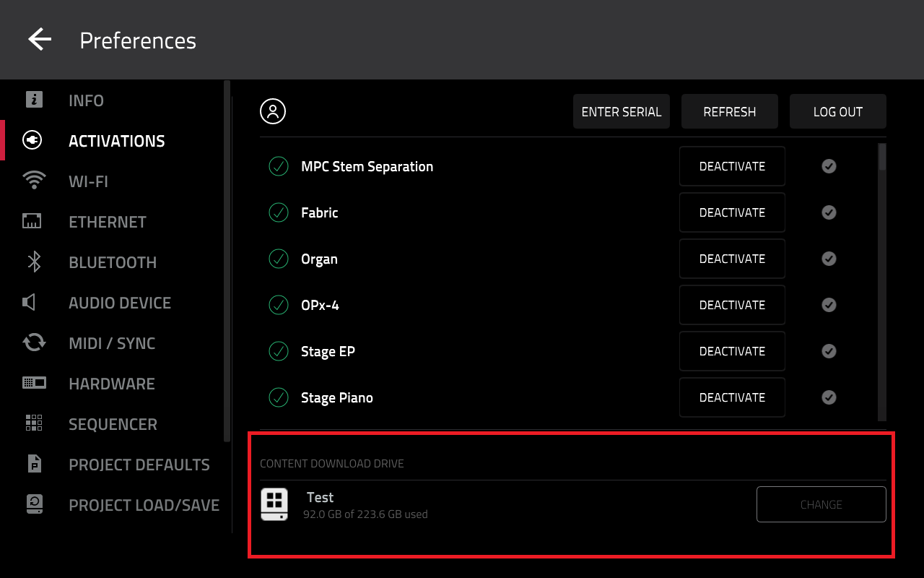The height and width of the screenshot is (578, 924).
Task: Deactivate Stage EP
Action: tap(732, 351)
